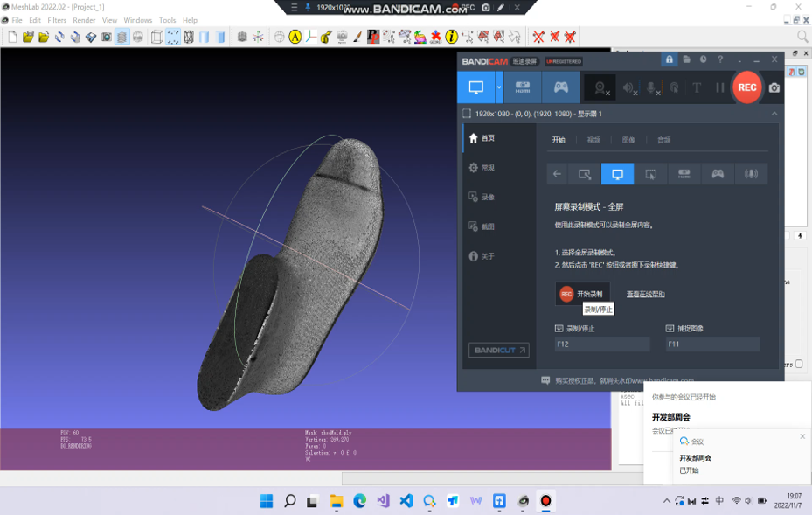Toggle the Bandicam microphone icon
This screenshot has width=812, height=515.
pyautogui.click(x=652, y=87)
